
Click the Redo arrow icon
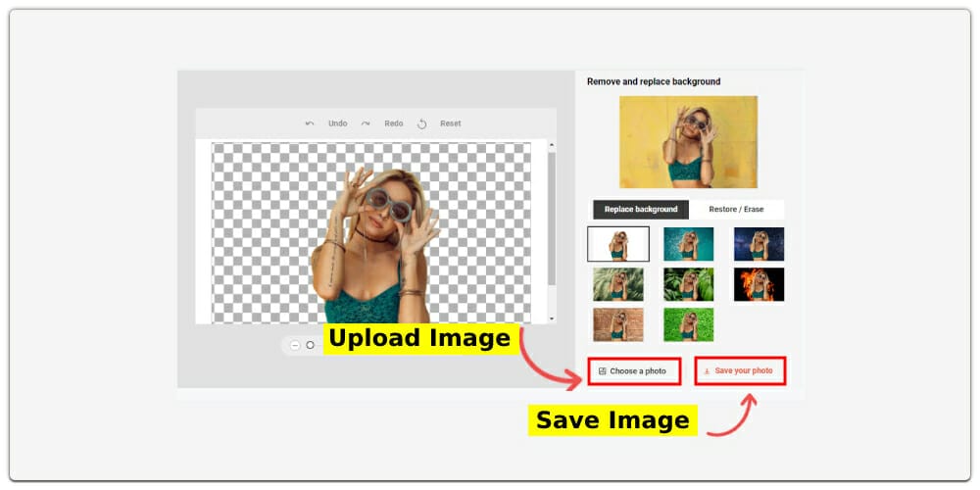[366, 123]
